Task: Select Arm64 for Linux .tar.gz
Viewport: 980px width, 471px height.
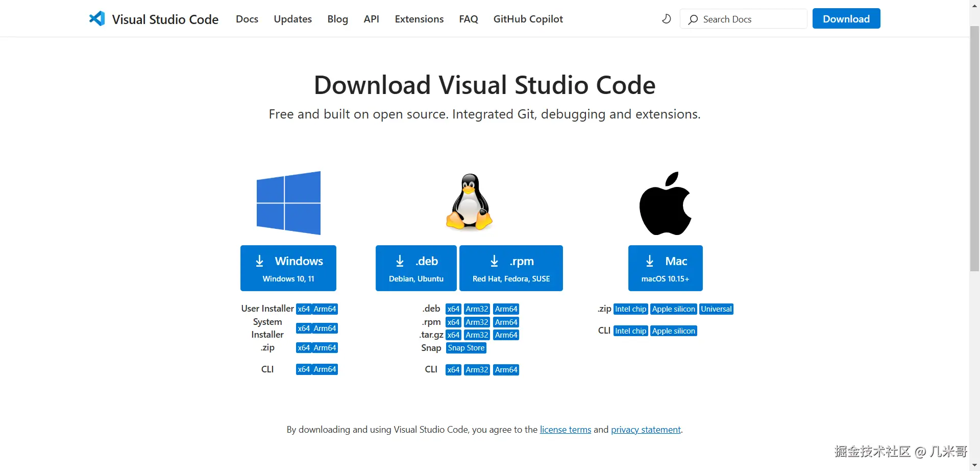Action: [506, 335]
